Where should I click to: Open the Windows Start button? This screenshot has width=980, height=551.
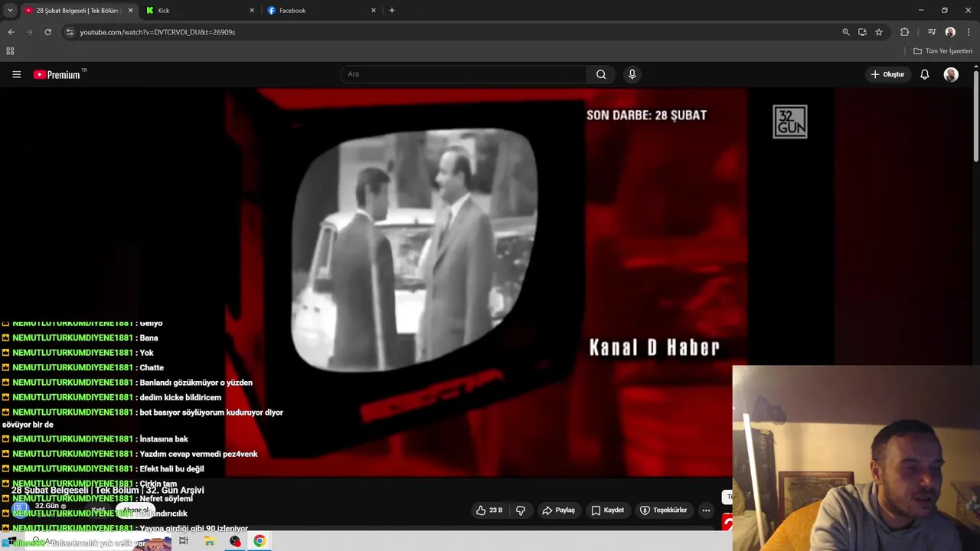[11, 541]
